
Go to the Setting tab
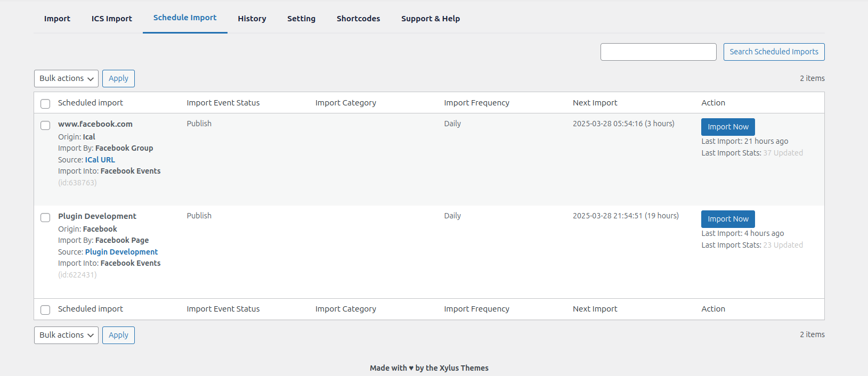(x=301, y=19)
